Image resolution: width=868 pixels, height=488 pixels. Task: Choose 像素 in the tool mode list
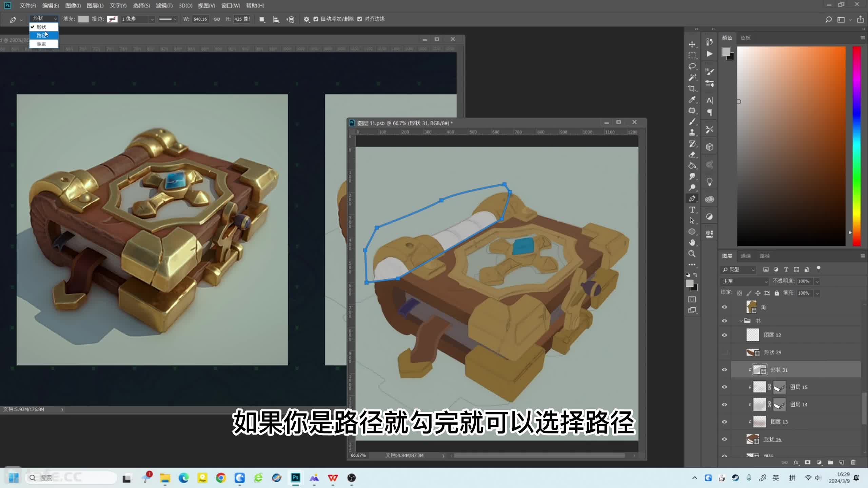(x=44, y=44)
